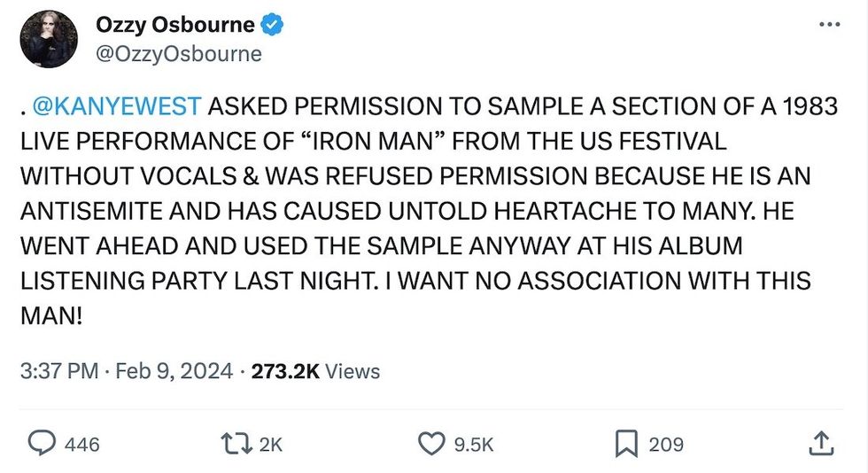Open Ozzy Osbourne's profile picture

click(49, 39)
